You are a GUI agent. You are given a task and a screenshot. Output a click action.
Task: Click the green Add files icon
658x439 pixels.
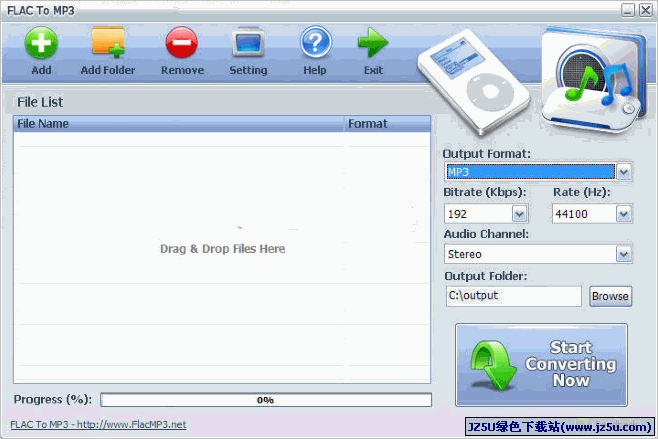(x=41, y=43)
